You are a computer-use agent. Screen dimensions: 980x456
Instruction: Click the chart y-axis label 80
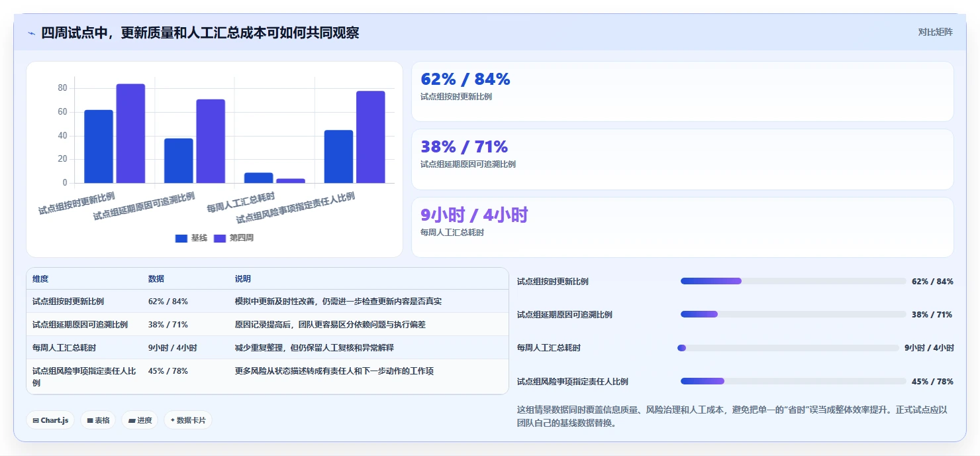point(62,88)
